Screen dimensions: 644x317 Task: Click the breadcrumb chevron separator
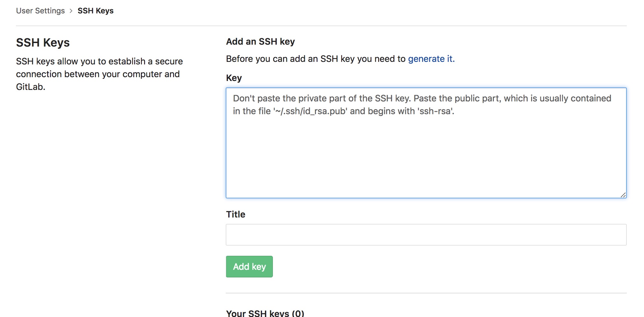pos(71,11)
